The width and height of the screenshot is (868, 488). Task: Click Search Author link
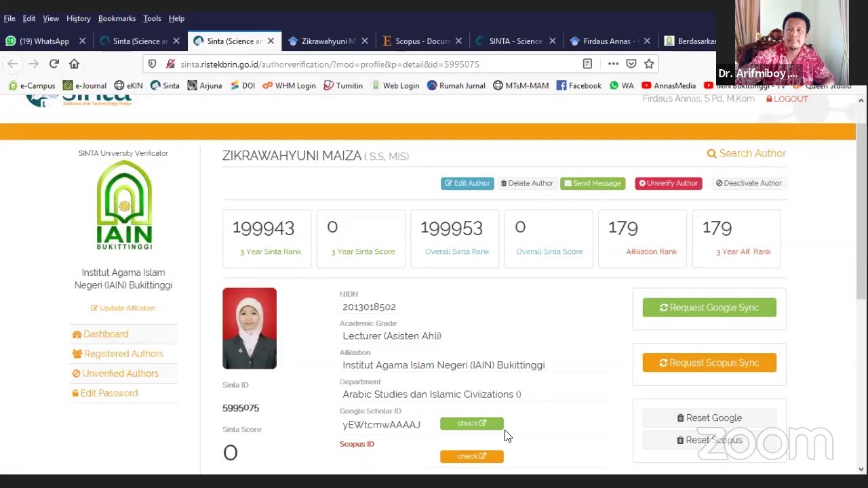(x=747, y=154)
